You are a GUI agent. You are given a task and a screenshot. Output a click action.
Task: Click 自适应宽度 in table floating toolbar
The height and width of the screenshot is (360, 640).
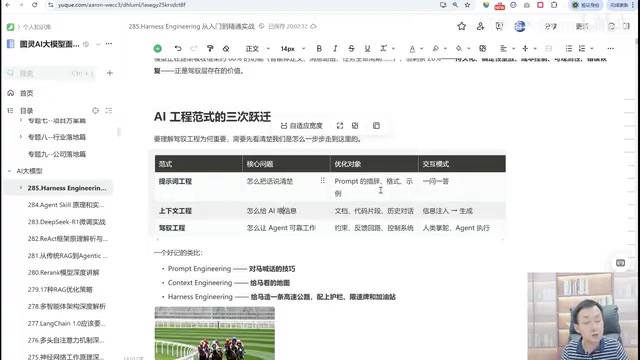pos(302,126)
